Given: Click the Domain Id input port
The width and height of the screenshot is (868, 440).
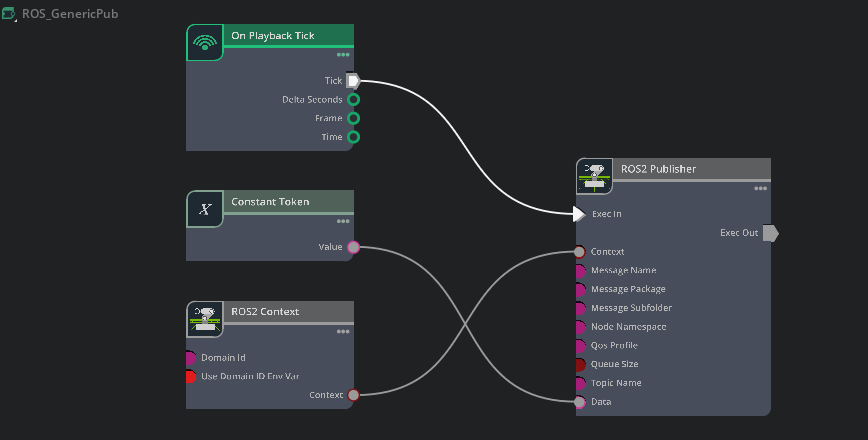Looking at the screenshot, I should point(190,358).
